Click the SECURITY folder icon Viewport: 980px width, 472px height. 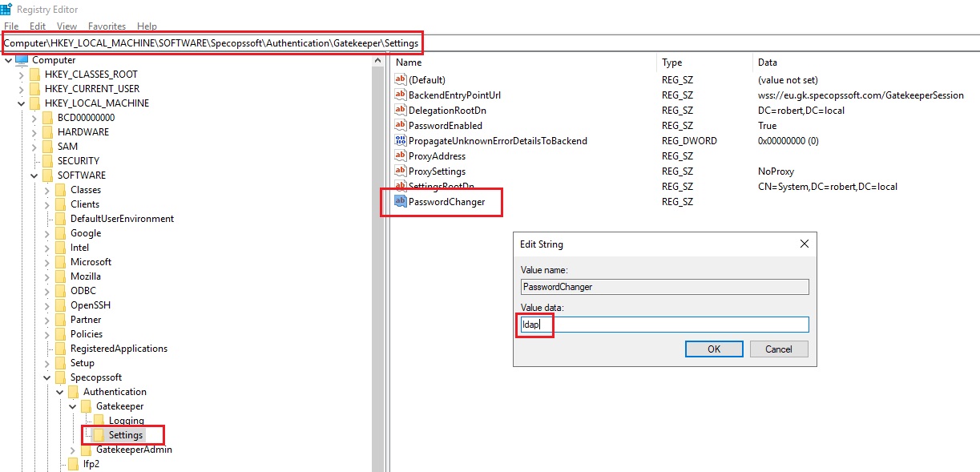click(47, 161)
